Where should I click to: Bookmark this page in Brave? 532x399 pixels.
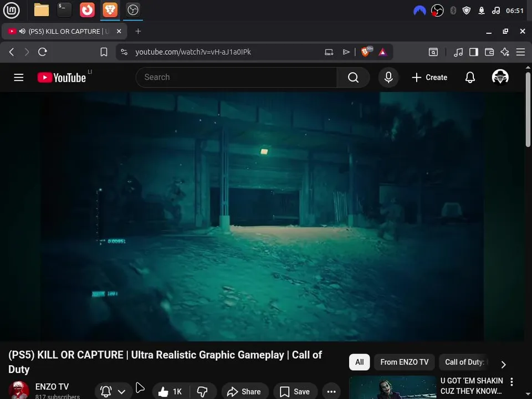(x=104, y=52)
